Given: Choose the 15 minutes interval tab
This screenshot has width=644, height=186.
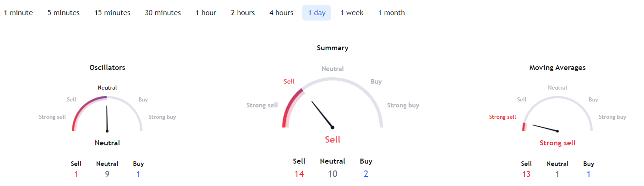Looking at the screenshot, I should [x=112, y=13].
